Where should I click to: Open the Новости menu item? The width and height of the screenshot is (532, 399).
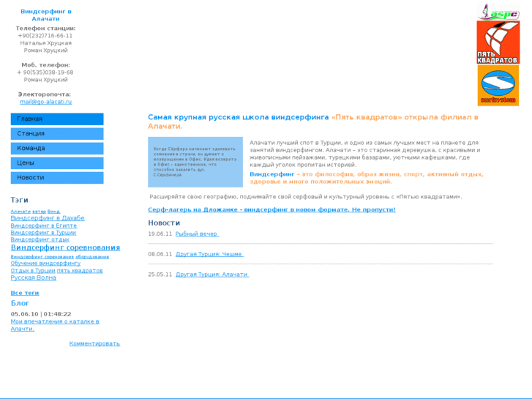click(57, 178)
